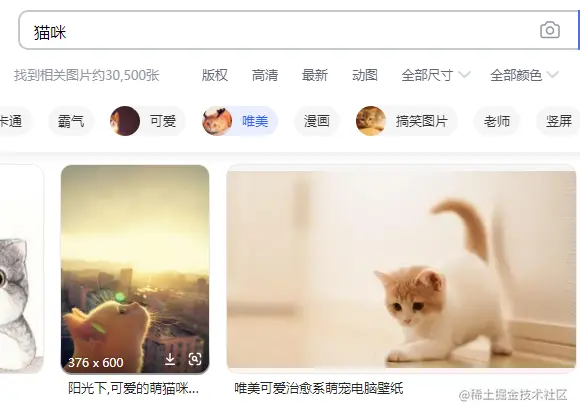The height and width of the screenshot is (414, 580).
Task: Open camera image search icon
Action: (x=550, y=30)
